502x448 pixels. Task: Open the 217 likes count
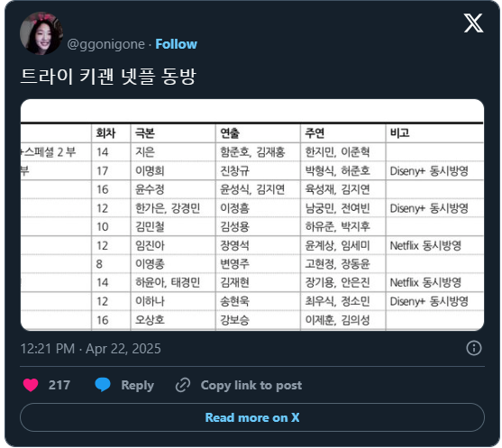click(59, 385)
